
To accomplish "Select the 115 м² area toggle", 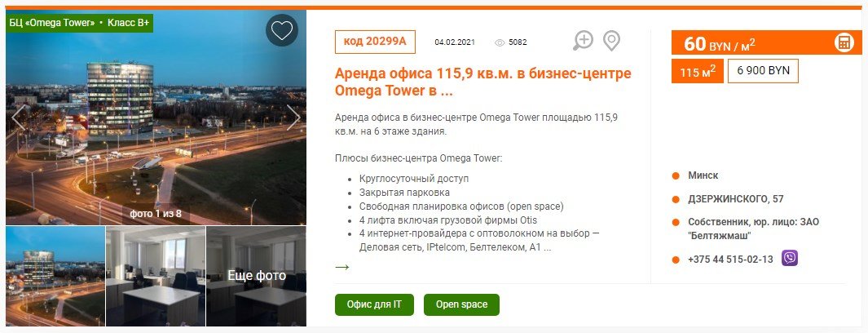I will click(698, 71).
